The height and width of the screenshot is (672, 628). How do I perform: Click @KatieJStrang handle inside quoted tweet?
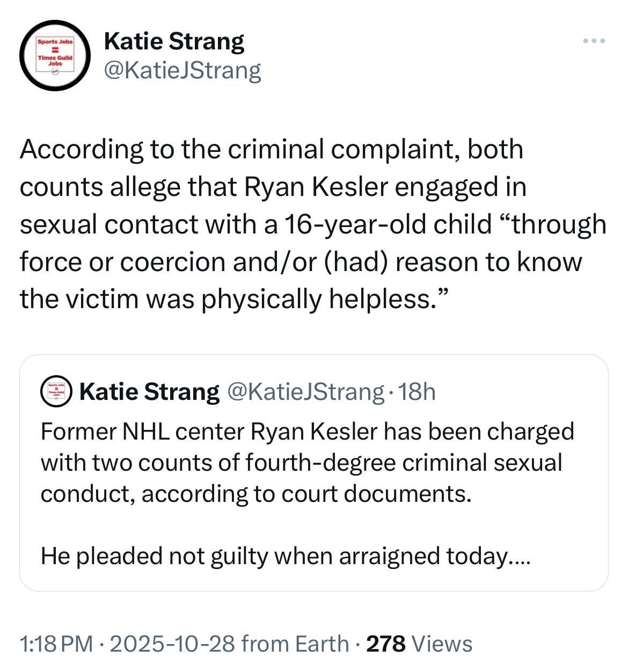click(x=306, y=392)
